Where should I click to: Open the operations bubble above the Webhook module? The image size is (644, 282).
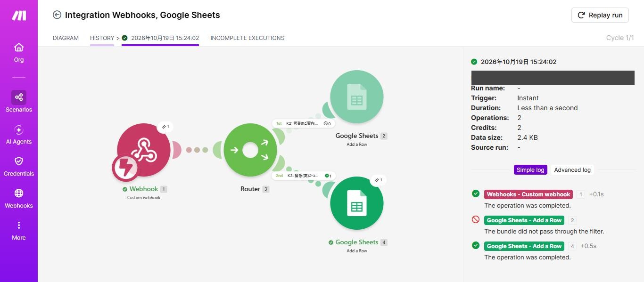(x=165, y=127)
